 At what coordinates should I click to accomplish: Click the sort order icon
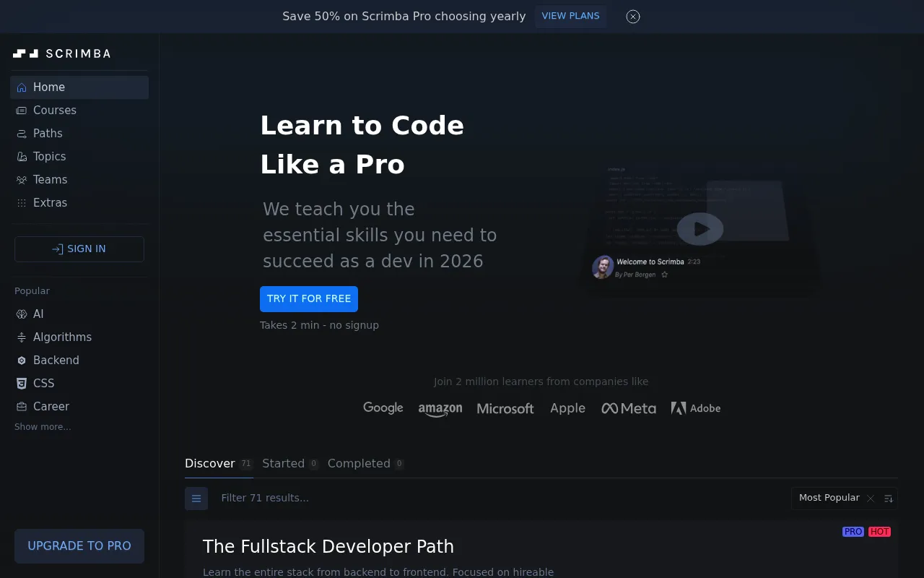pyautogui.click(x=889, y=499)
